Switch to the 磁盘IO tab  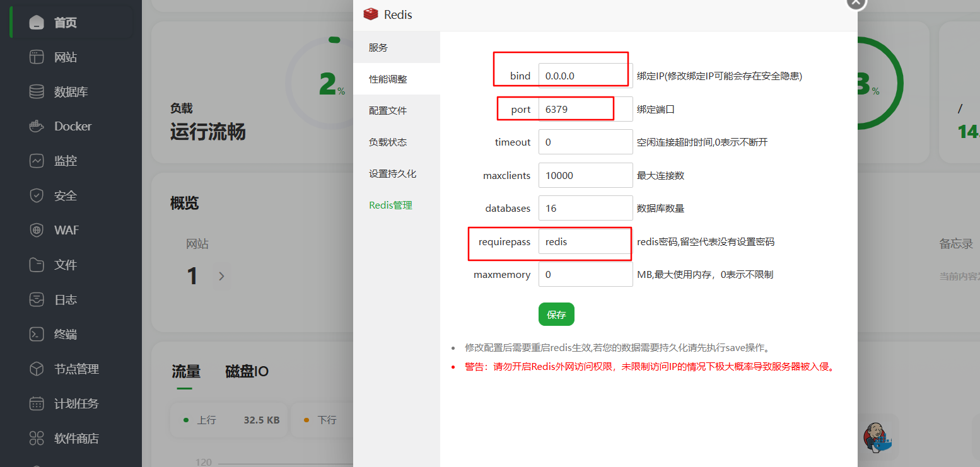tap(247, 371)
